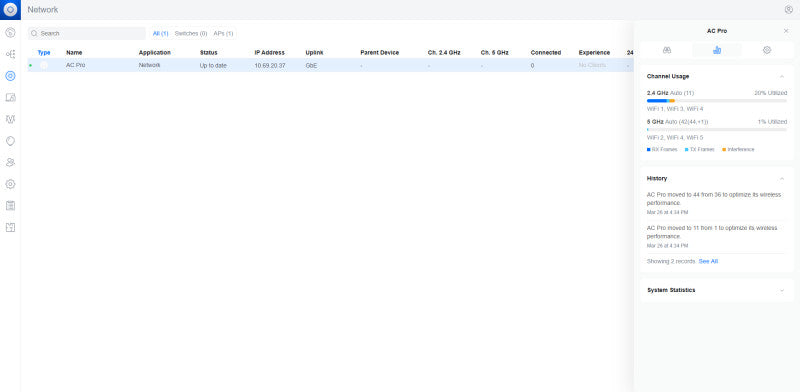The width and height of the screenshot is (800, 392).
Task: Click the moved to 11 from 1 history entry
Action: [712, 232]
